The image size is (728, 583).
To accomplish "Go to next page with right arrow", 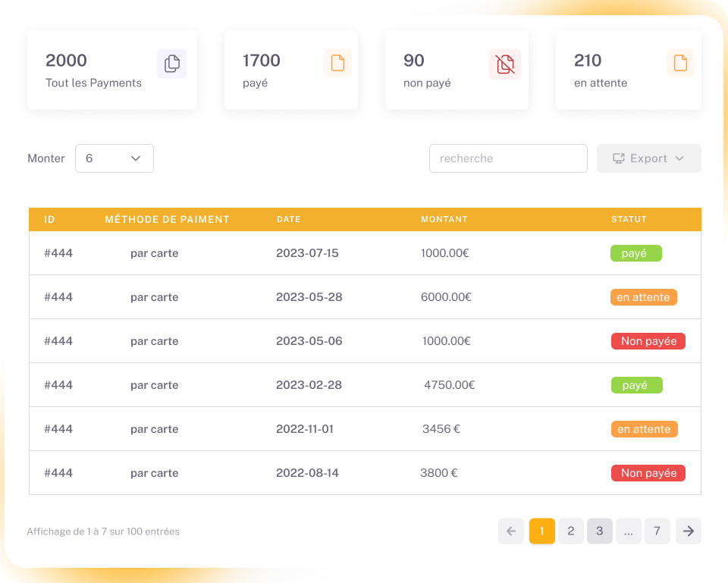I will (x=688, y=531).
